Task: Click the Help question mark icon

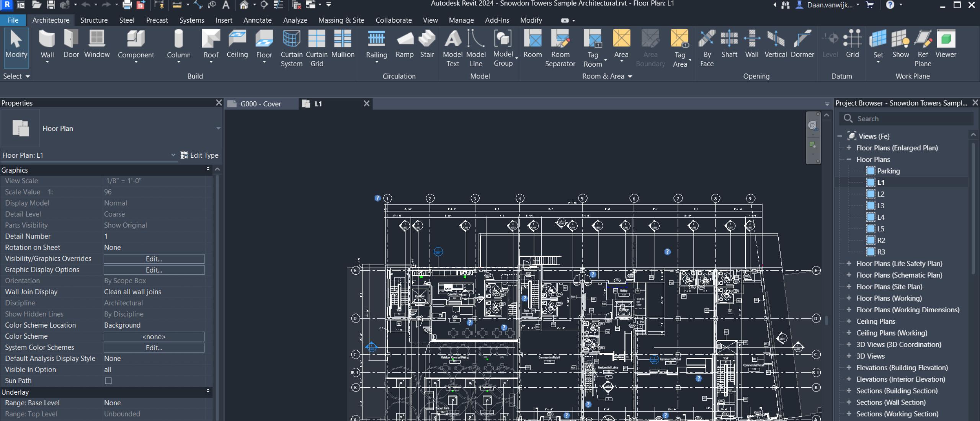Action: [890, 5]
